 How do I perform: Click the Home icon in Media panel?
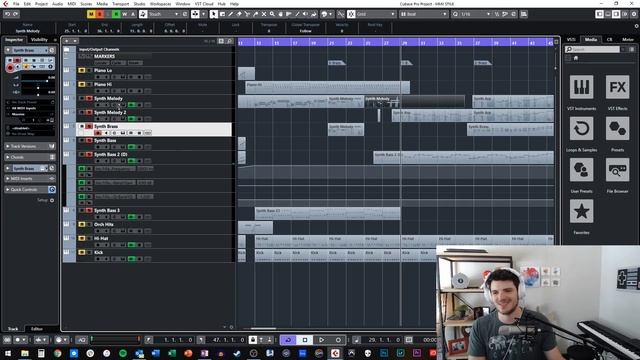[x=576, y=58]
